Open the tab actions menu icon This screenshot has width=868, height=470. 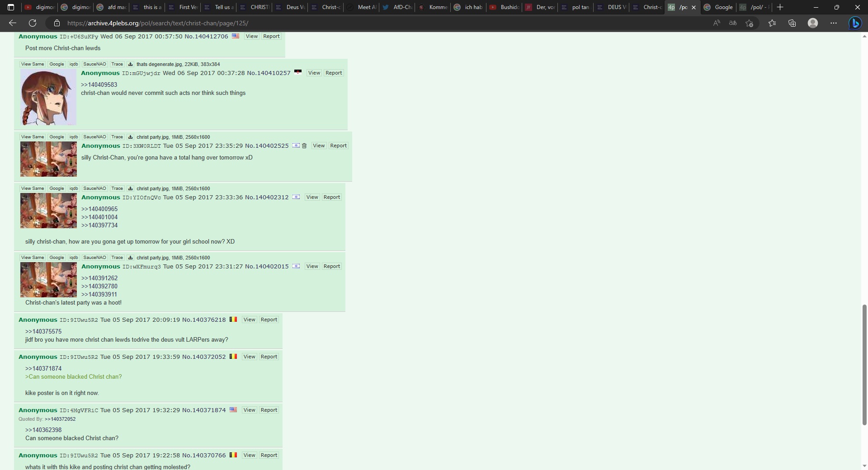click(11, 7)
